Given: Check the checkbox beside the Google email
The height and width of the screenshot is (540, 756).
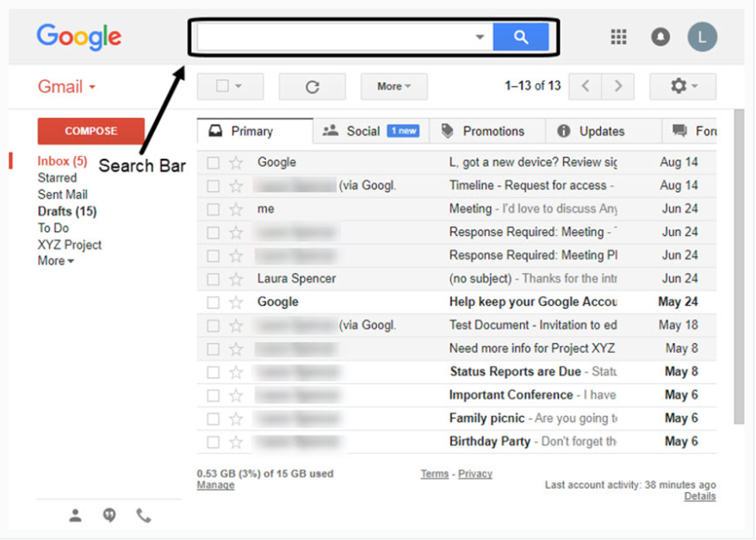Looking at the screenshot, I should point(215,162).
